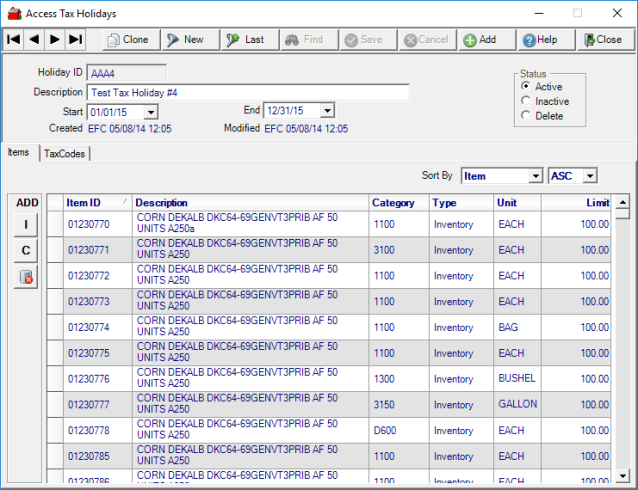Select the Items tab
This screenshot has height=490, width=638.
point(18,152)
